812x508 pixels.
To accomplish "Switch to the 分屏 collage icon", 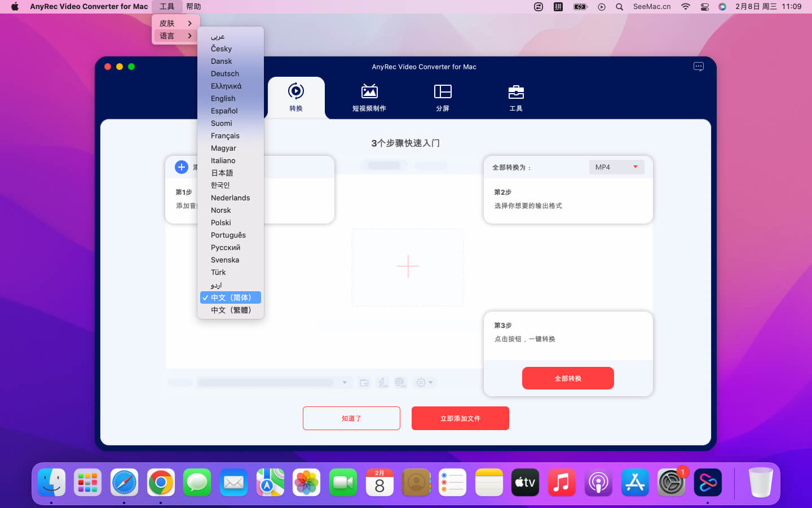I will point(443,91).
